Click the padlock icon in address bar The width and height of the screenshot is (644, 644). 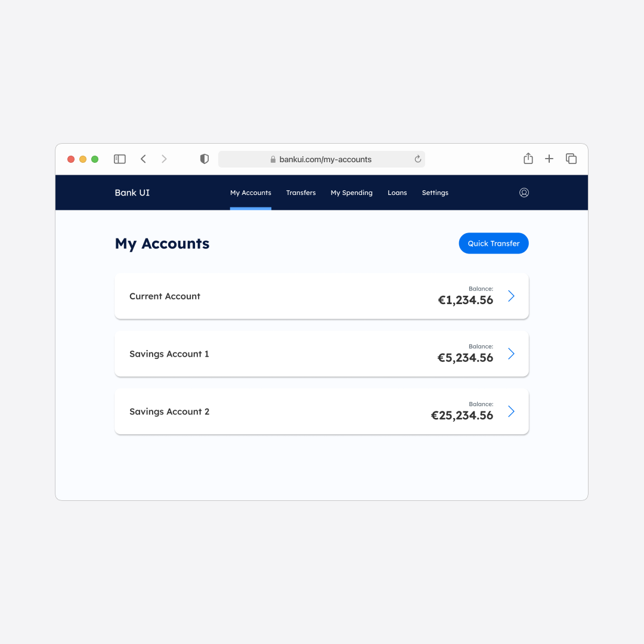pyautogui.click(x=273, y=159)
